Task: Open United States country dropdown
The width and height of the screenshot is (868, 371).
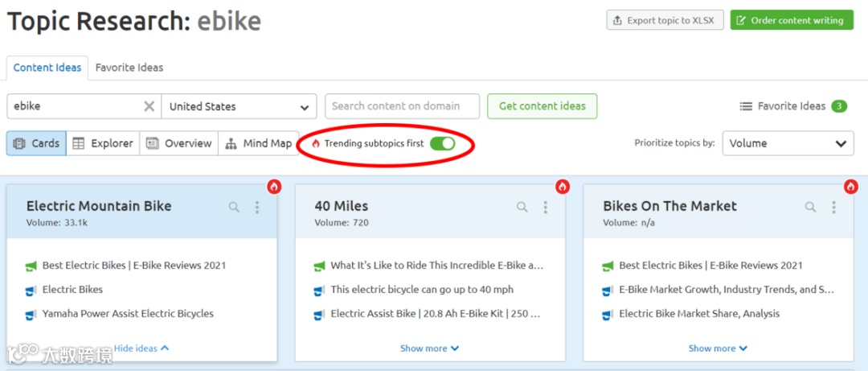Action: coord(240,106)
